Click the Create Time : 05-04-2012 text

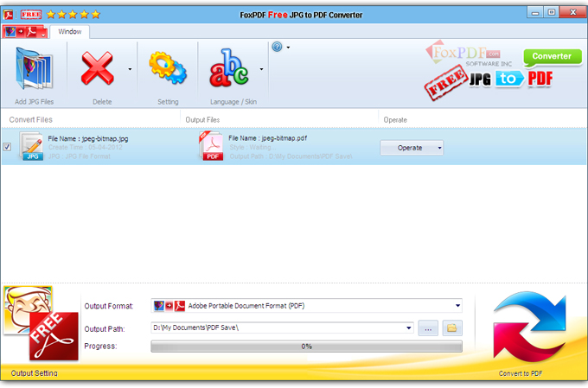85,147
